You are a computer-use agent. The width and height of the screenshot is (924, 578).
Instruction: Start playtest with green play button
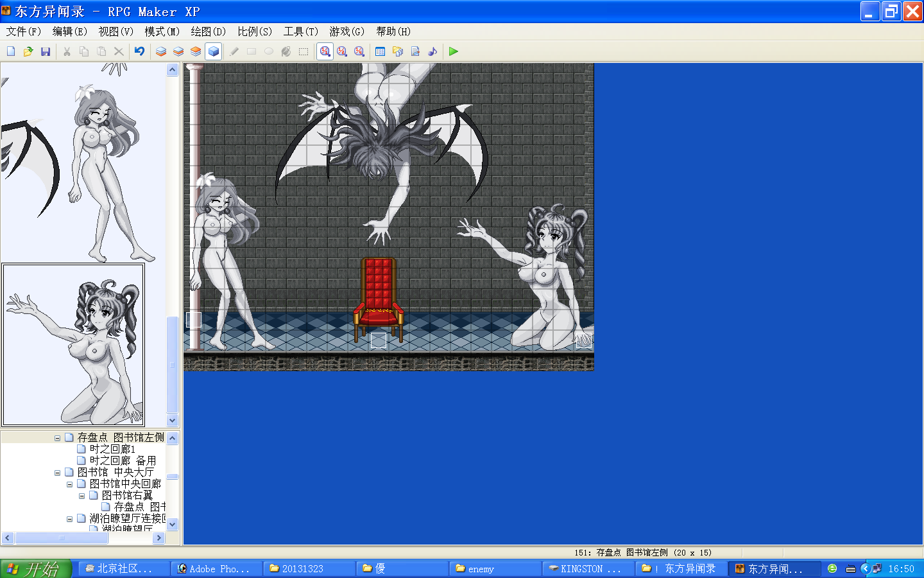pos(454,51)
